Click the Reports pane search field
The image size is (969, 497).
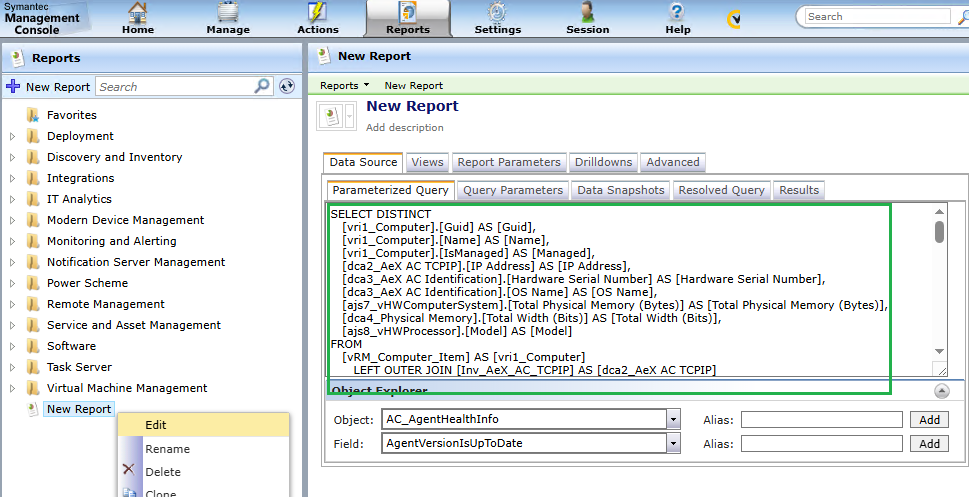[x=176, y=87]
